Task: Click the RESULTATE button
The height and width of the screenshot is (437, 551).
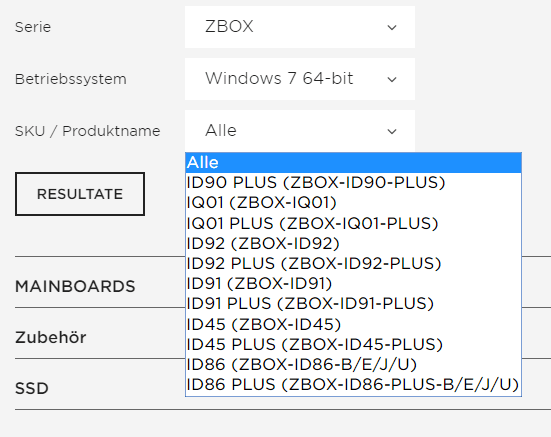Action: [80, 194]
